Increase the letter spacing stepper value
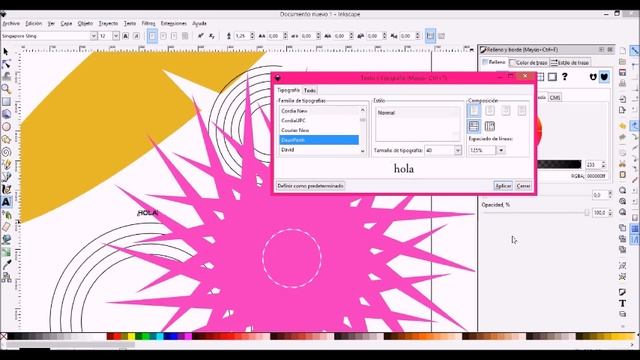640x360 pixels. click(285, 34)
